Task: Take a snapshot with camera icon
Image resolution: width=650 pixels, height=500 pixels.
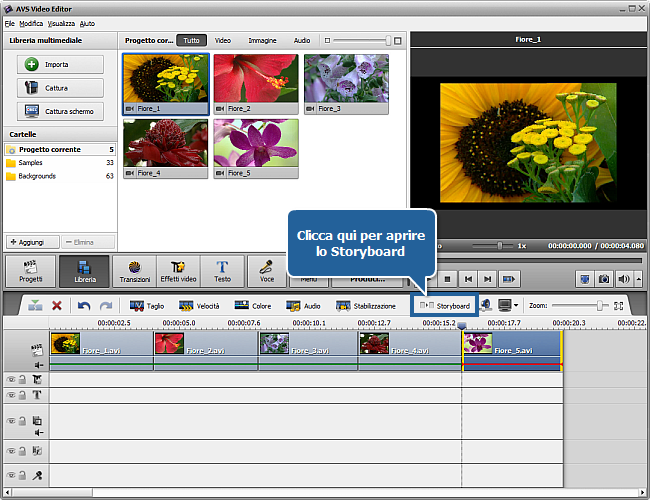Action: click(603, 279)
